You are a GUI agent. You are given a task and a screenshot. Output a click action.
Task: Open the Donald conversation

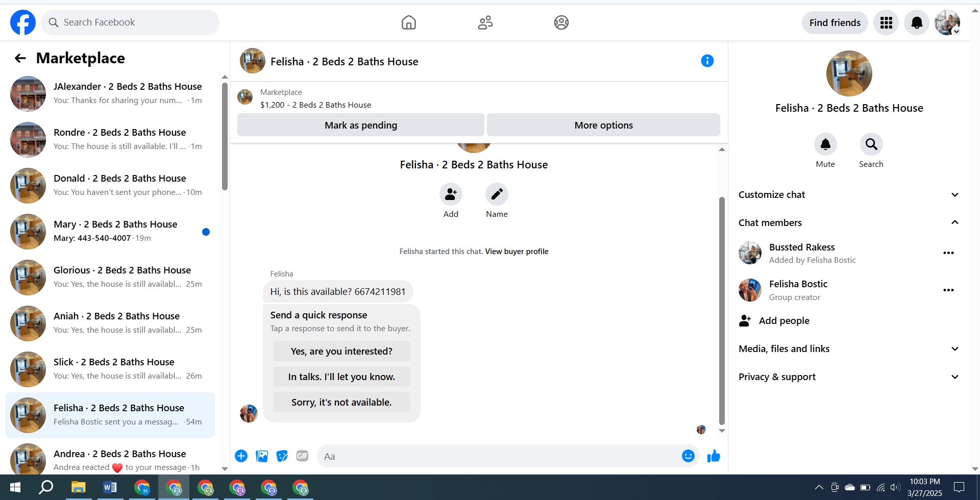(110, 186)
